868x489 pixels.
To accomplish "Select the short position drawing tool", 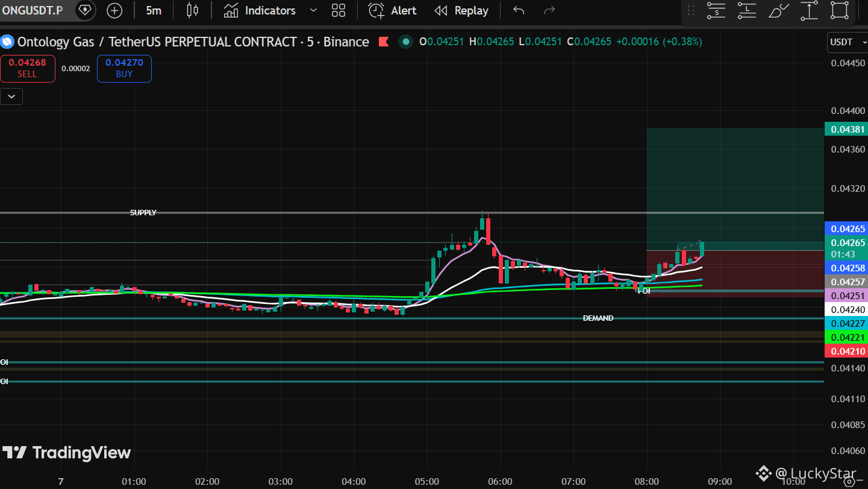I will pyautogui.click(x=716, y=10).
